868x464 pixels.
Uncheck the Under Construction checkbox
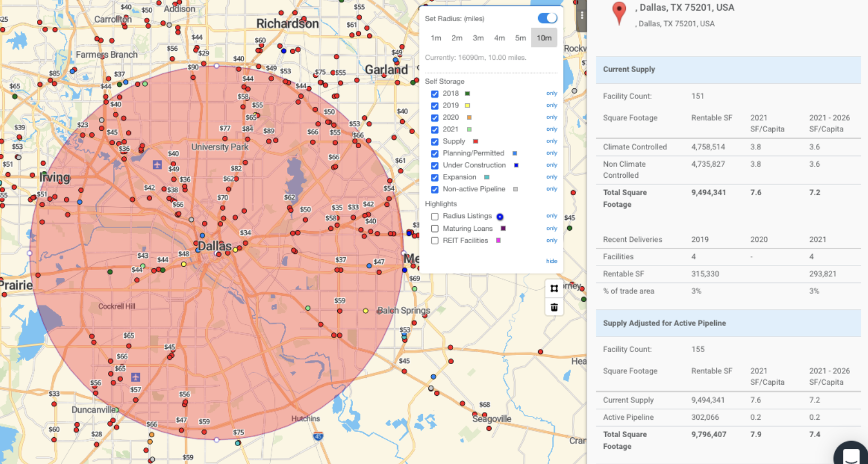click(x=435, y=165)
